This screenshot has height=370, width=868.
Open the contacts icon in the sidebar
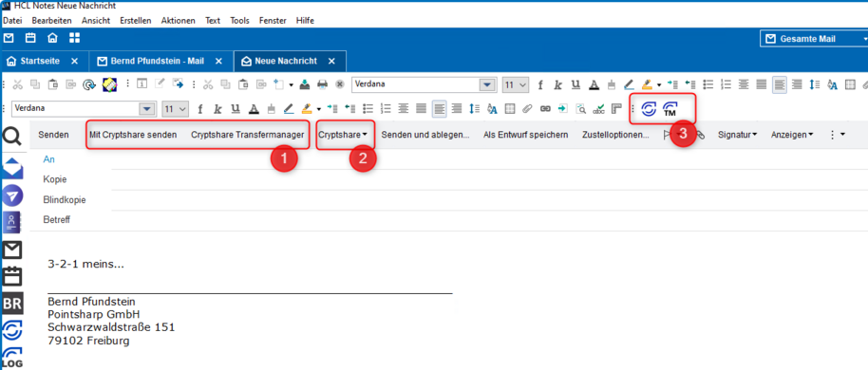click(12, 222)
